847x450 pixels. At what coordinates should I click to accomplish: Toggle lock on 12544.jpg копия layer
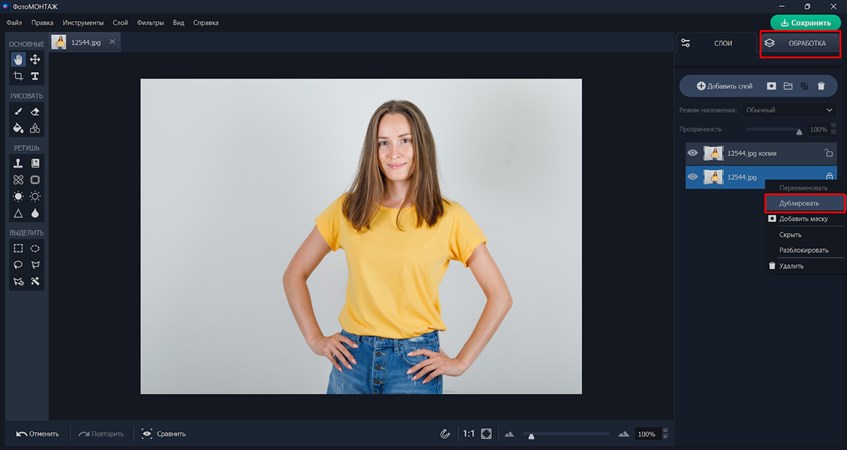(x=828, y=153)
